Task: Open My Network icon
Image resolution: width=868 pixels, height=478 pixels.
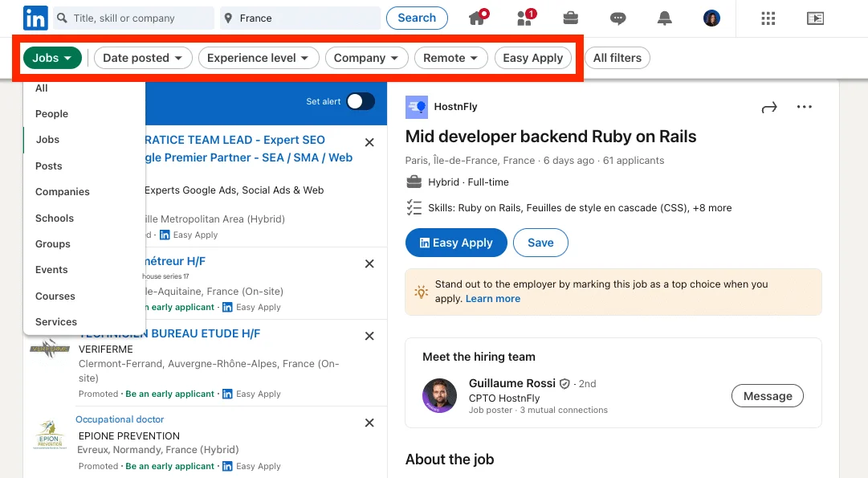Action: [525, 18]
